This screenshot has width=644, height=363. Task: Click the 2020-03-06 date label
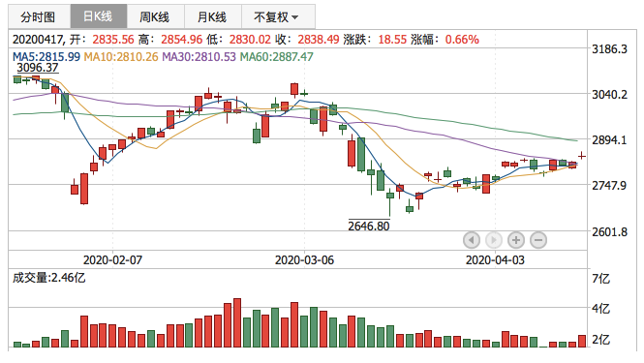[304, 260]
